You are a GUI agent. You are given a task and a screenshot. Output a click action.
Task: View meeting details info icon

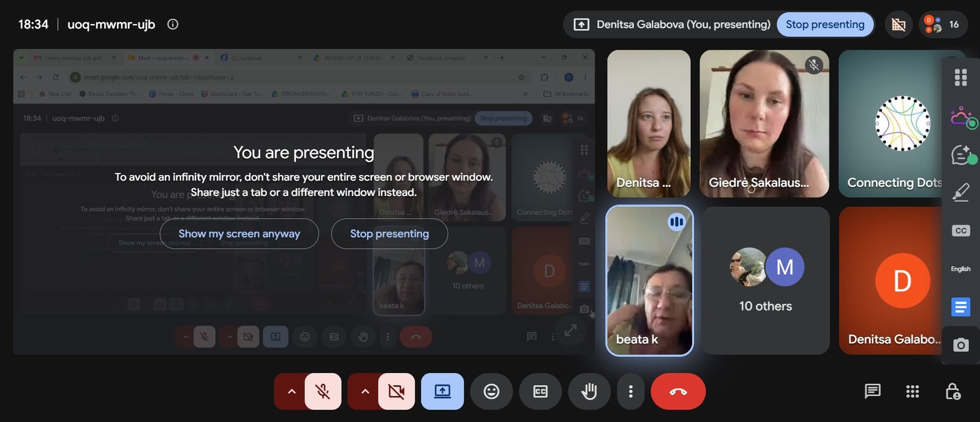coord(173,24)
